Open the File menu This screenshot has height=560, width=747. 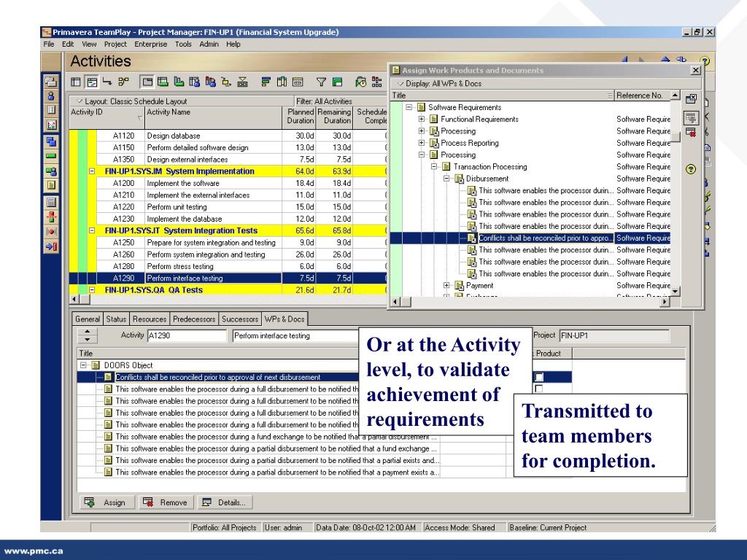pyautogui.click(x=49, y=44)
